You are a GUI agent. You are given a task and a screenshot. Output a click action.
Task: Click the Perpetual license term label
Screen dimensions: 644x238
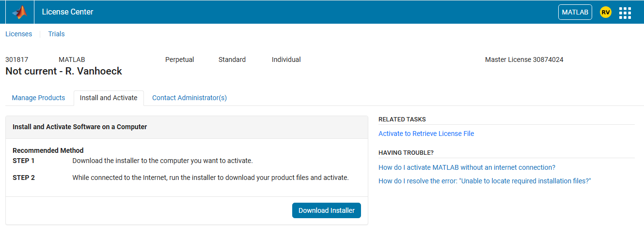[179, 59]
